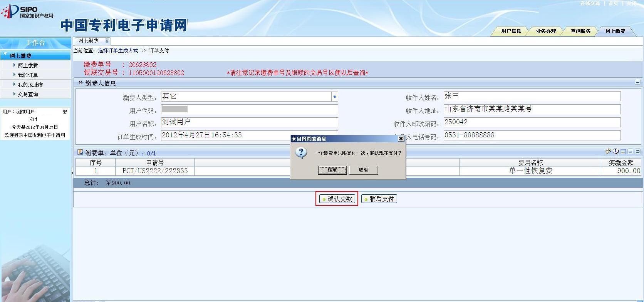Maximize the 缴费单 panel
The height and width of the screenshot is (302, 644).
point(637,152)
